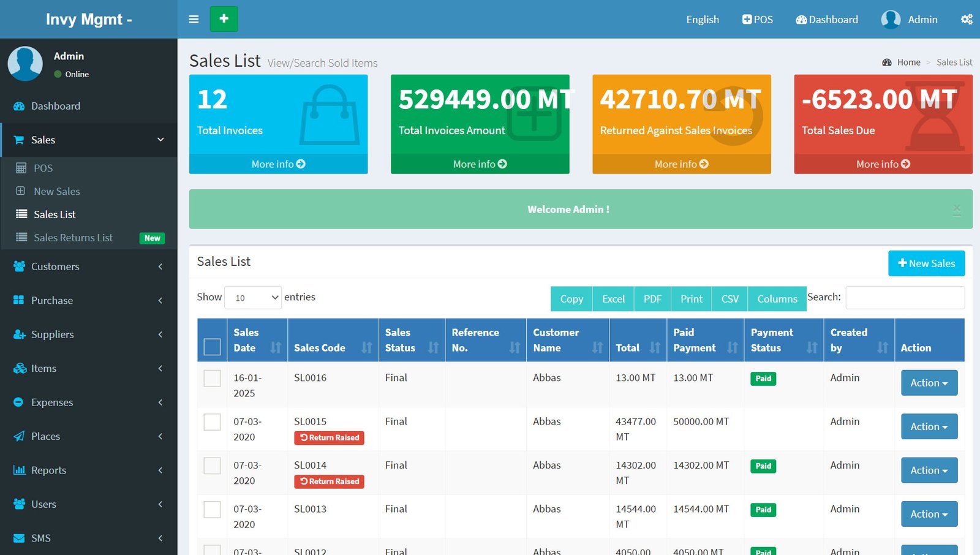Open More info on Total Invoices Amount card
Viewport: 980px width, 555px height.
click(480, 164)
